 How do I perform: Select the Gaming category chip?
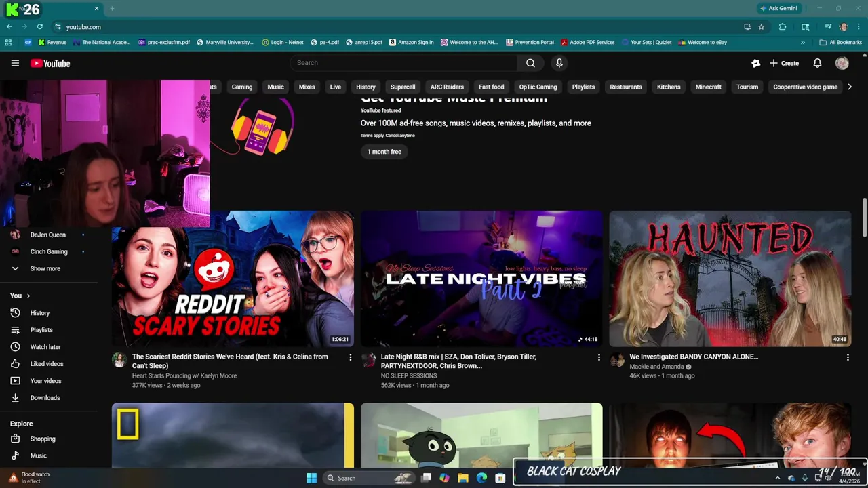242,87
